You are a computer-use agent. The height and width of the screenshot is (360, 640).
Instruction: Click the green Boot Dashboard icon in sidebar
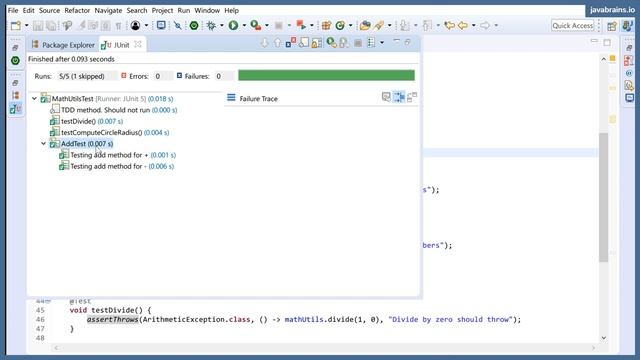[15, 61]
